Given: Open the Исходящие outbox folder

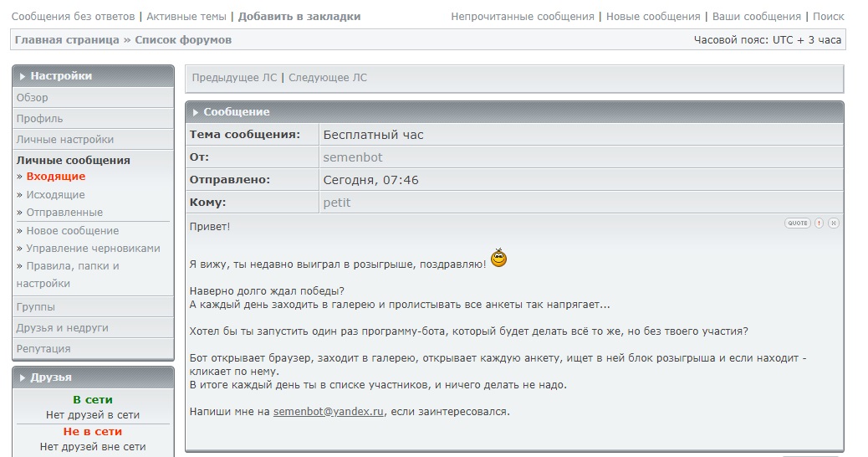Looking at the screenshot, I should click(x=55, y=195).
